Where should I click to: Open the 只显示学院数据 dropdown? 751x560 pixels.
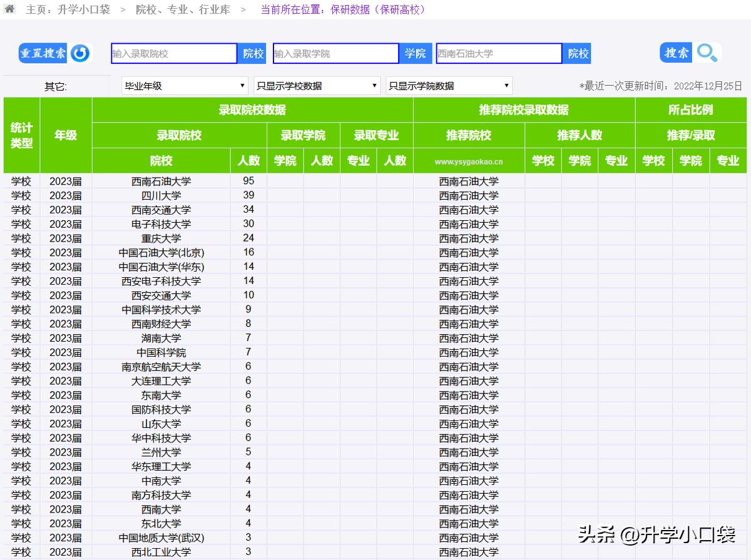pos(449,85)
